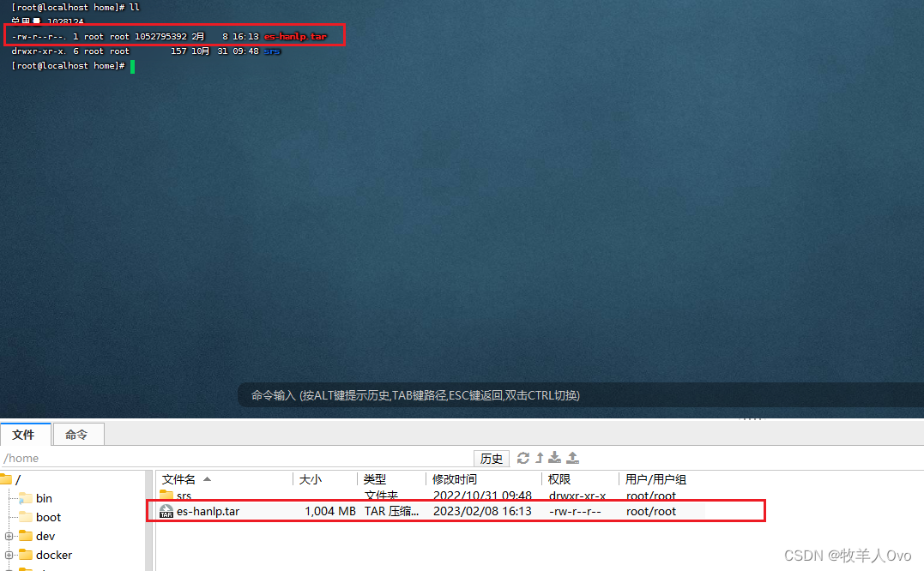
Task: Switch to the 命令 tab
Action: click(x=78, y=434)
